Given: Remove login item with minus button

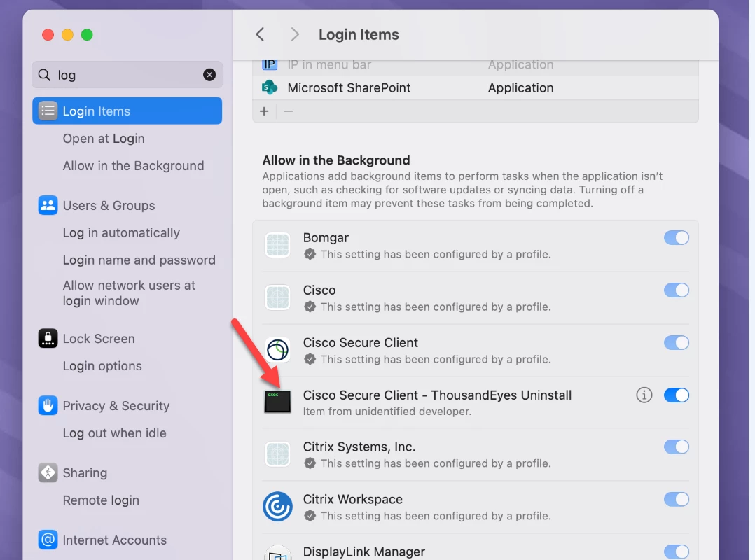Looking at the screenshot, I should [288, 111].
